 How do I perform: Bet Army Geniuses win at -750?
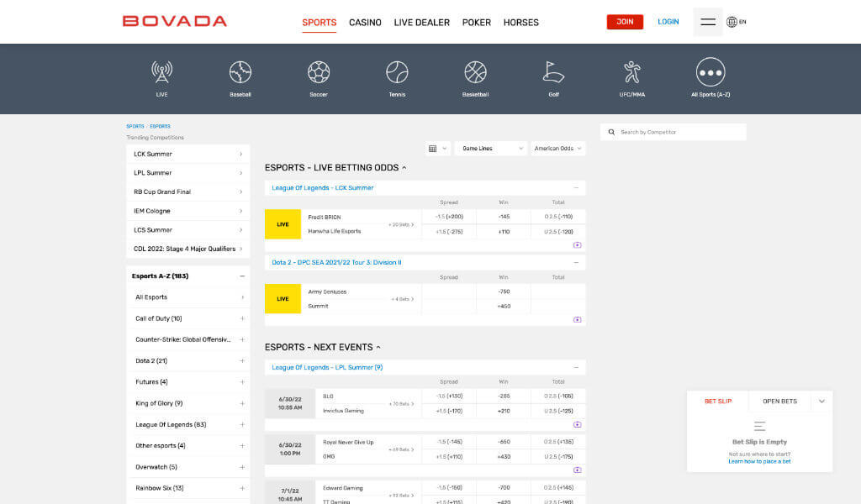(x=504, y=291)
